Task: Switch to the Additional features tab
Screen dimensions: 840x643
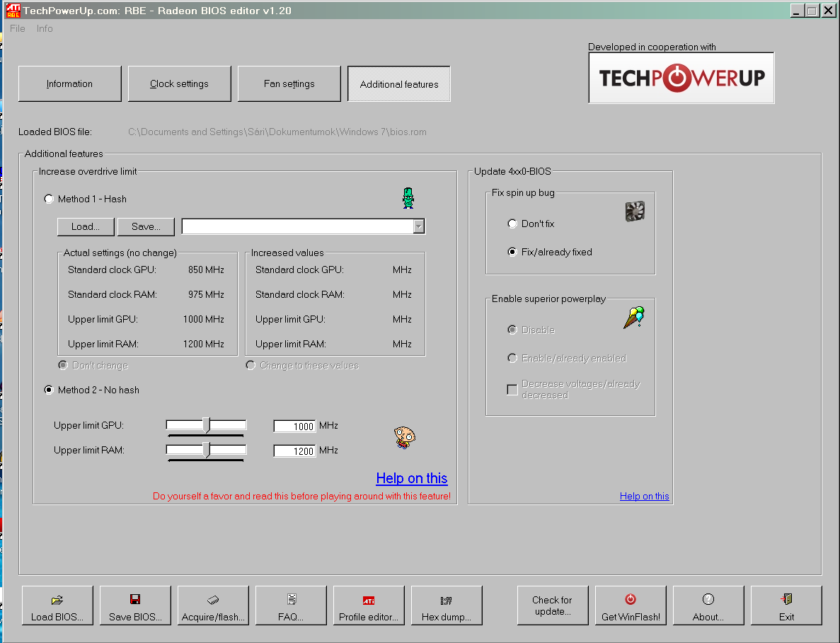Action: 399,84
